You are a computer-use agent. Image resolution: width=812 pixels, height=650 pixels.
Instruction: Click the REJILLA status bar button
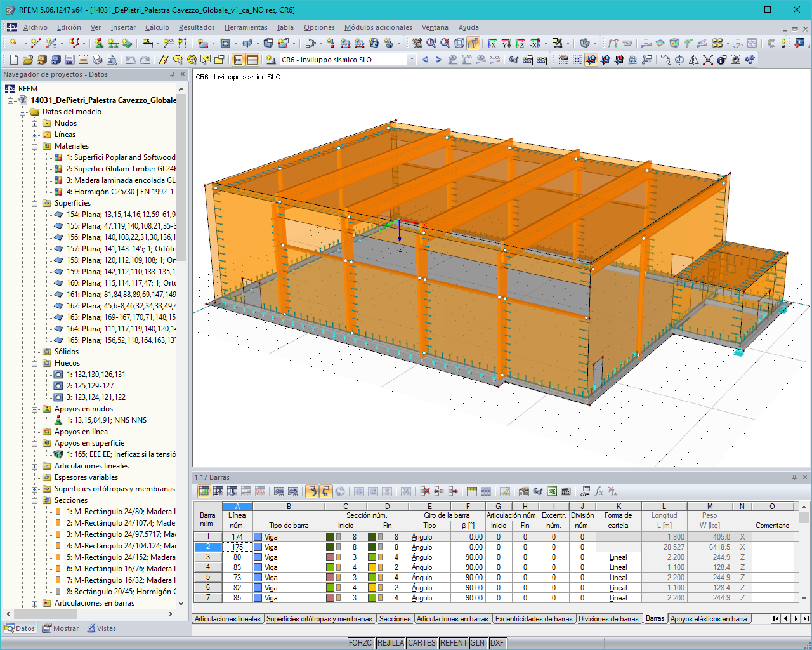[390, 642]
